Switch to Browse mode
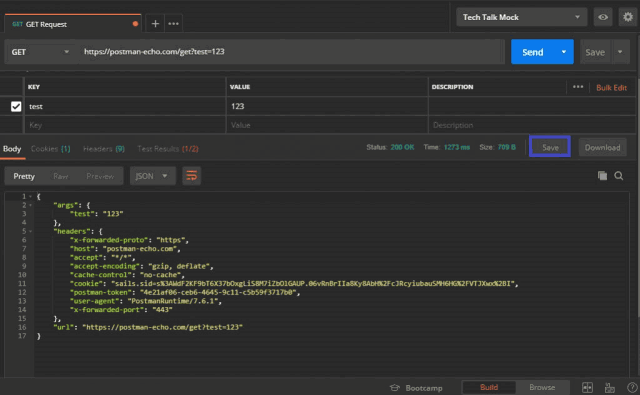Viewport: 640px width, 395px height. (x=542, y=387)
